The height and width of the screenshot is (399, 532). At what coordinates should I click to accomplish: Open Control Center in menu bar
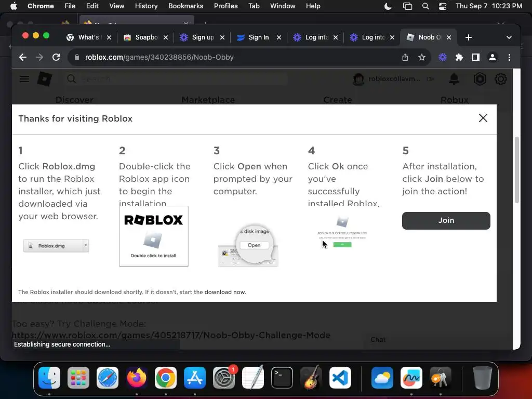pos(443,6)
